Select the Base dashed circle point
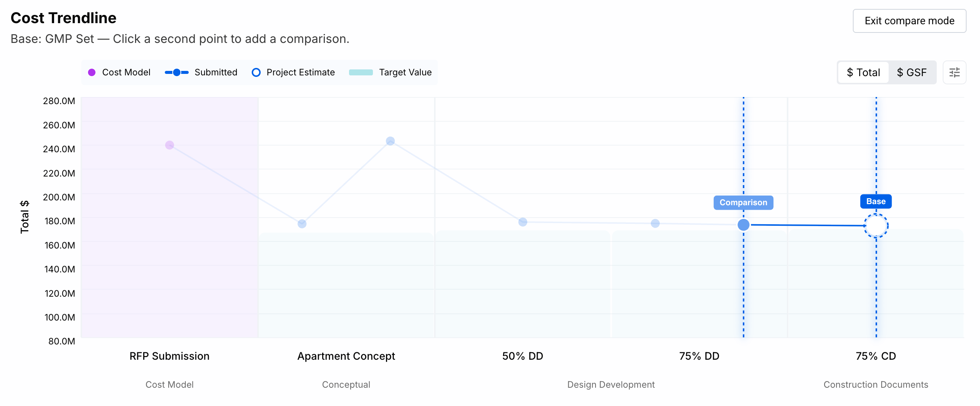This screenshot has width=980, height=406. pos(876,225)
